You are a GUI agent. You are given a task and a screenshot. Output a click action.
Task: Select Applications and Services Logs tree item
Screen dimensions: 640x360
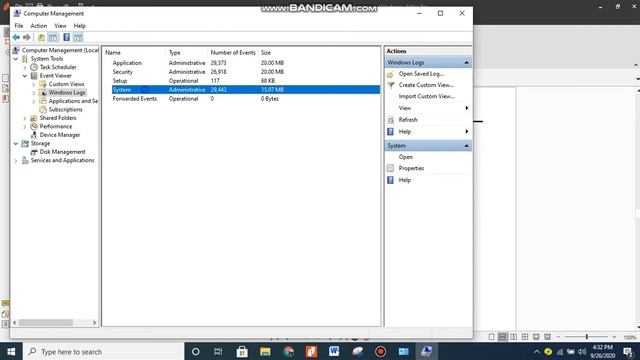click(73, 101)
